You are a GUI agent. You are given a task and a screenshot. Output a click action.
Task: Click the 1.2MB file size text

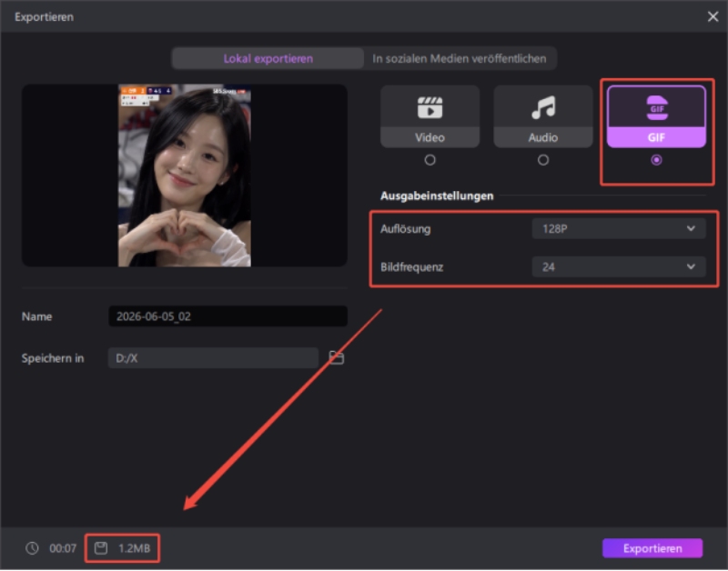[134, 548]
